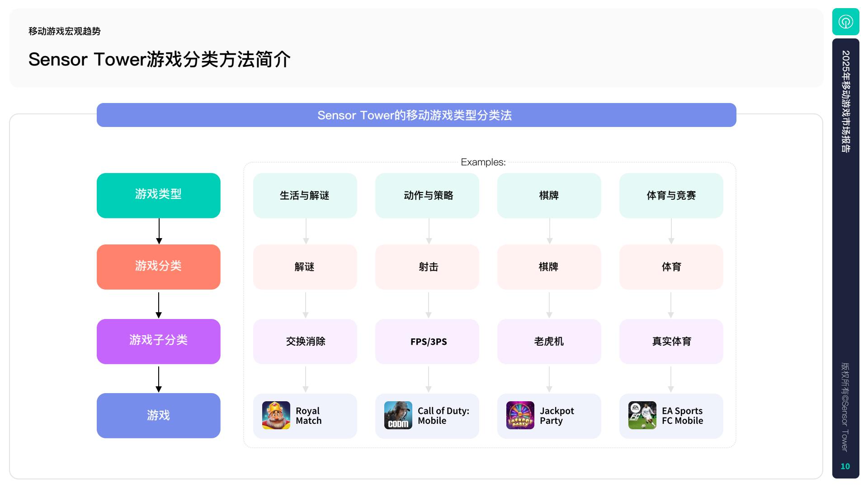This screenshot has width=868, height=488.
Task: Click the Sensor Tower logo icon
Action: (845, 22)
